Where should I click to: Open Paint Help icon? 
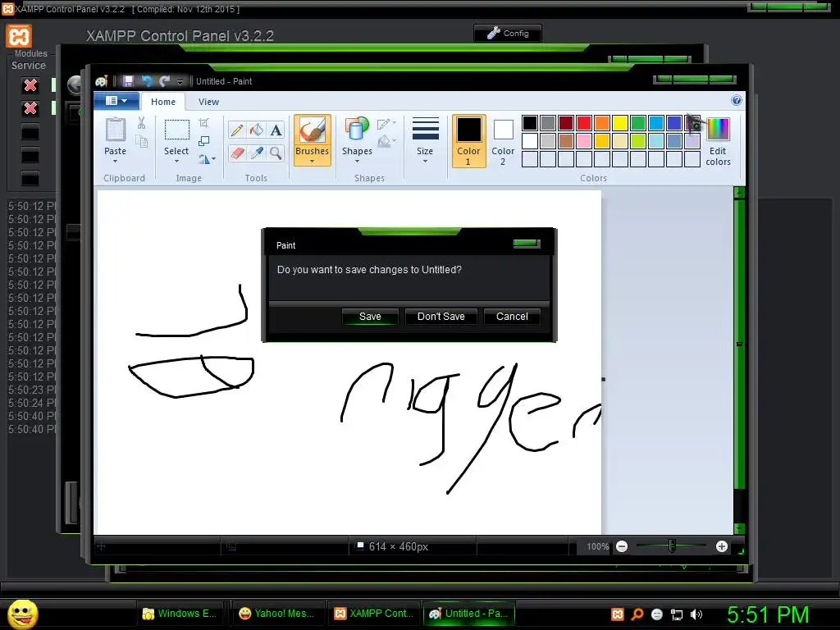[x=737, y=100]
